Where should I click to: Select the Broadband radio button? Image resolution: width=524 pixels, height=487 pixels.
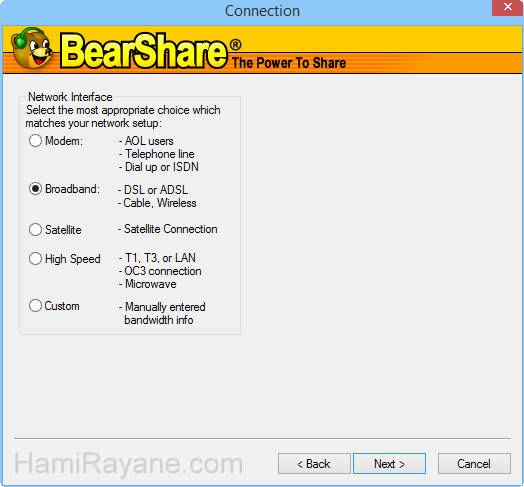click(x=35, y=189)
